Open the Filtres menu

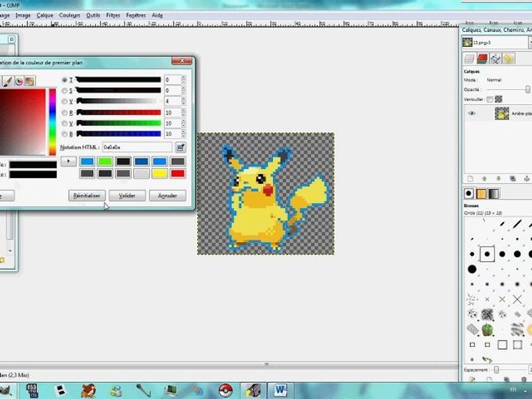pos(113,16)
